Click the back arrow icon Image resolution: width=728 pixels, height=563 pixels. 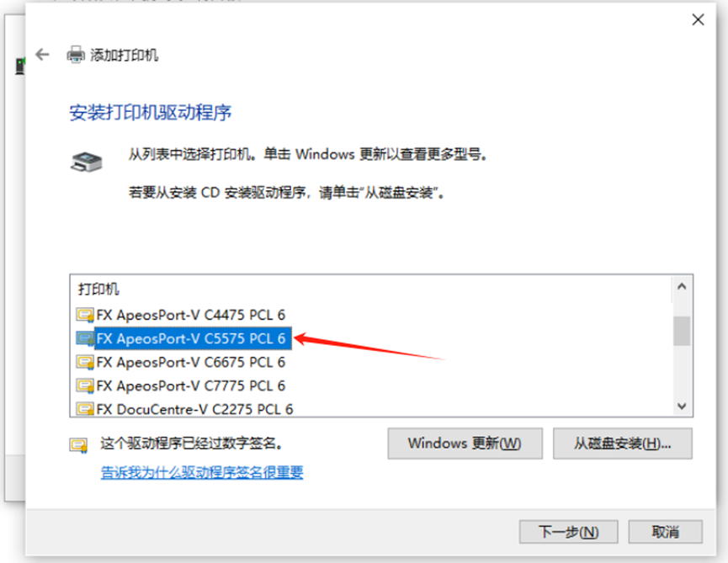coord(42,55)
